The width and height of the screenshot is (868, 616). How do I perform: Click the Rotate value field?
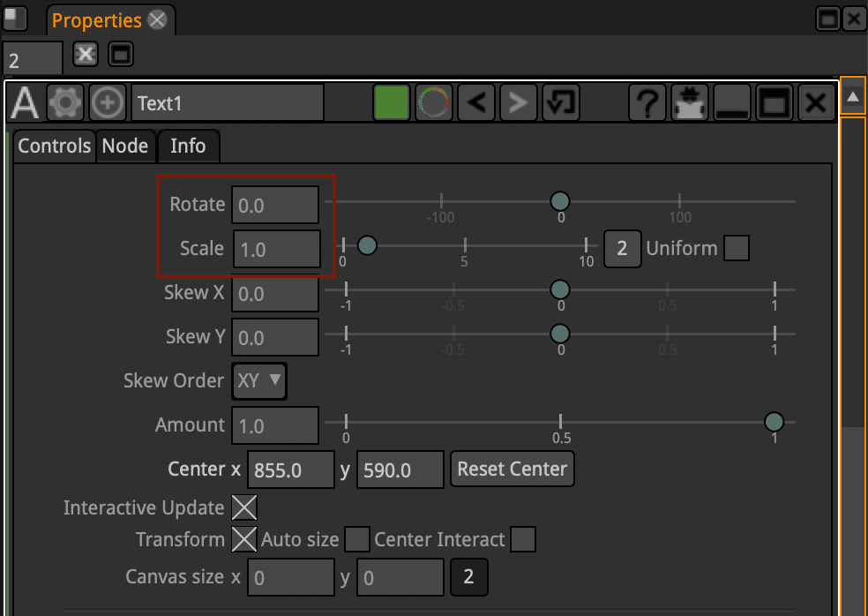(275, 205)
